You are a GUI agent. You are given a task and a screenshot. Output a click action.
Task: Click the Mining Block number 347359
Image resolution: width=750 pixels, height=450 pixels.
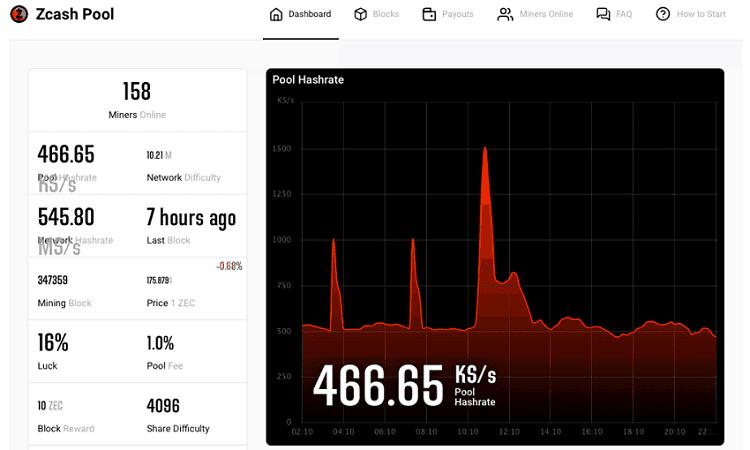click(53, 280)
